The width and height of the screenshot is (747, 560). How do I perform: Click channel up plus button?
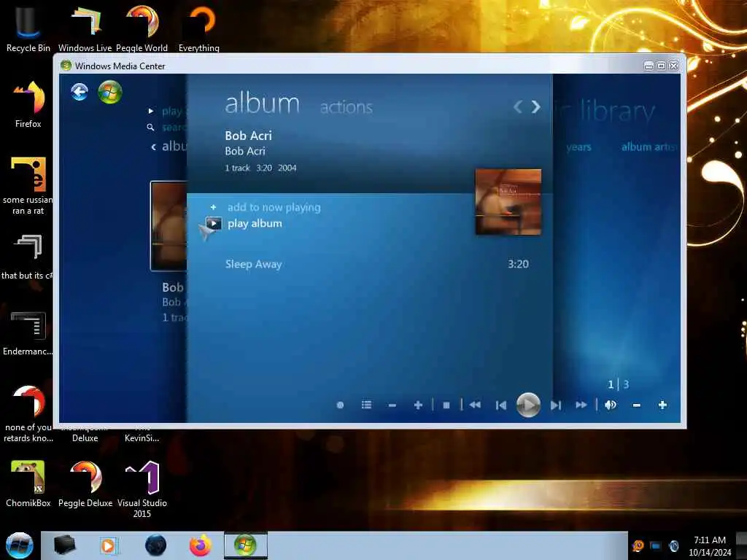tap(418, 405)
